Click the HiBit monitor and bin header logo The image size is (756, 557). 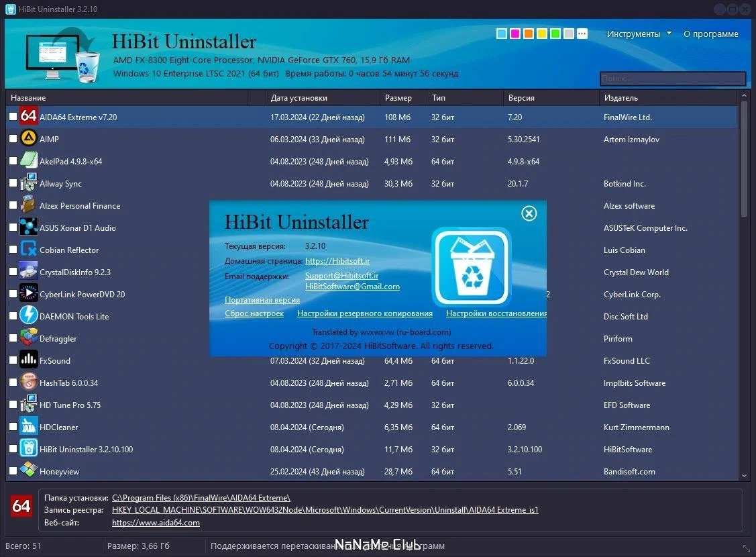pos(62,54)
